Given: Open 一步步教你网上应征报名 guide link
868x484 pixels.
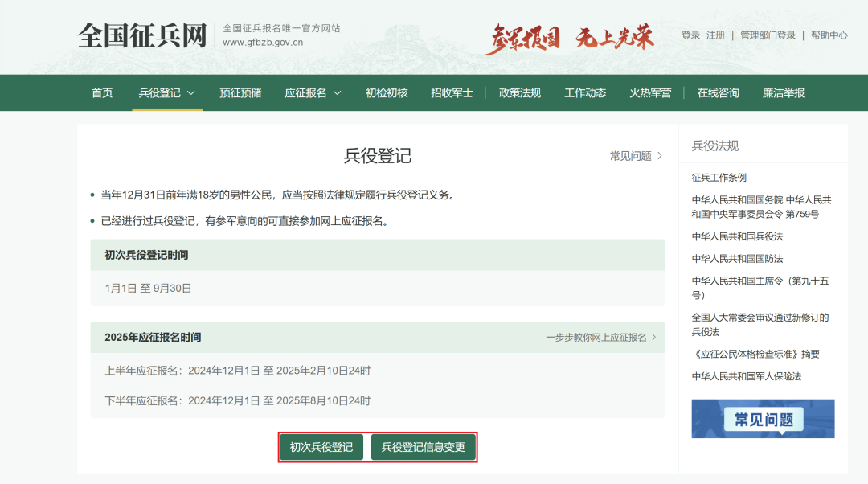Looking at the screenshot, I should [600, 338].
